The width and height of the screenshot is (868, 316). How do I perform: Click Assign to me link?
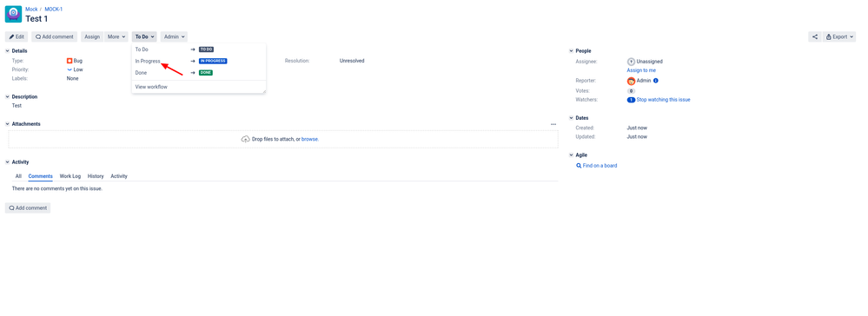click(641, 70)
